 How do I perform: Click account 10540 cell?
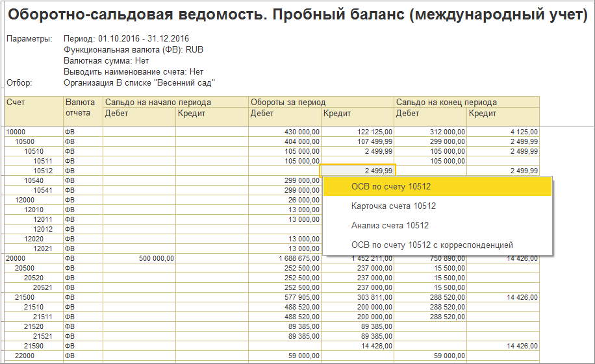(34, 180)
